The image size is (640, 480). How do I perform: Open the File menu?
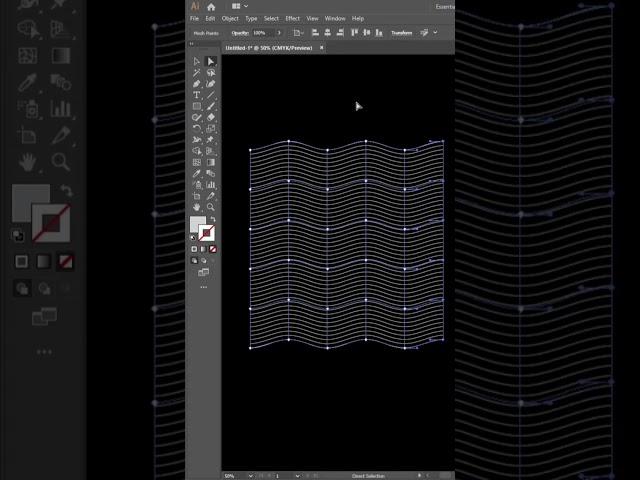click(194, 18)
